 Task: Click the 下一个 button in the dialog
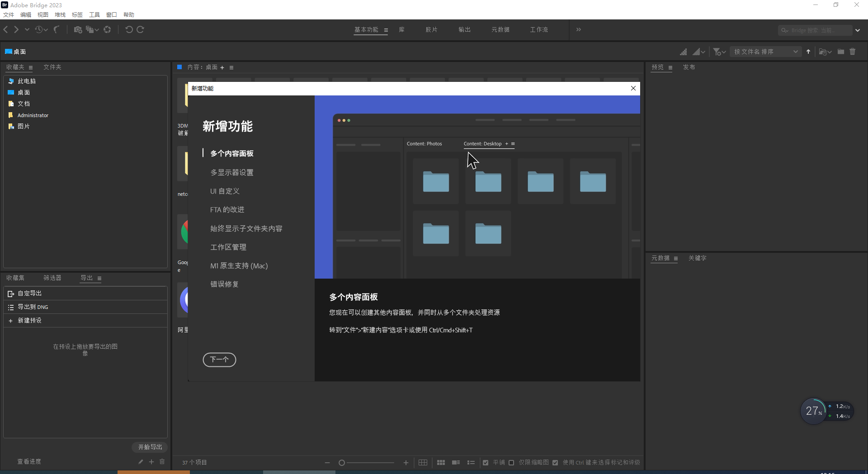219,360
